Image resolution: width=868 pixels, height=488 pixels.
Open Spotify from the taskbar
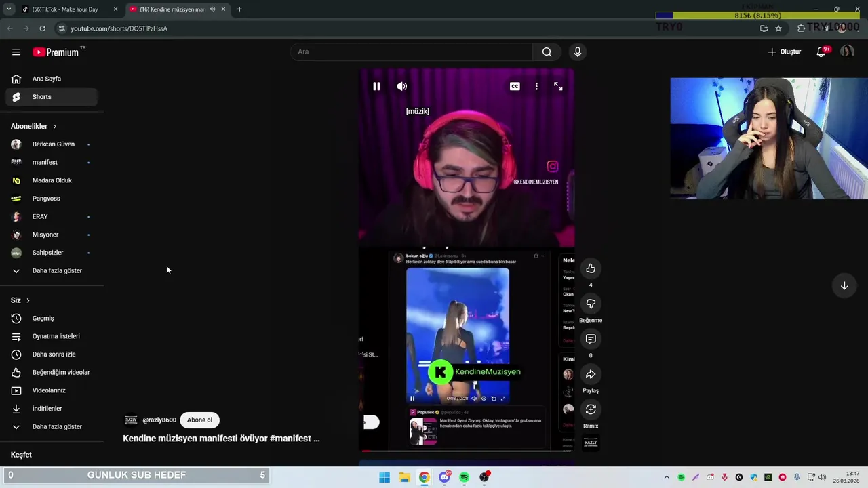click(464, 477)
